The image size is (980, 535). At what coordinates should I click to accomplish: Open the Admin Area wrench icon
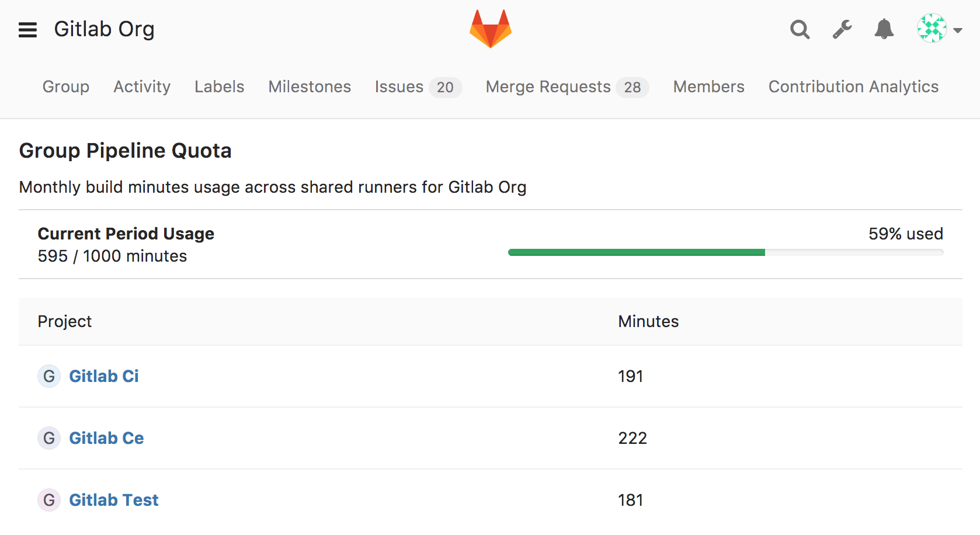[842, 29]
